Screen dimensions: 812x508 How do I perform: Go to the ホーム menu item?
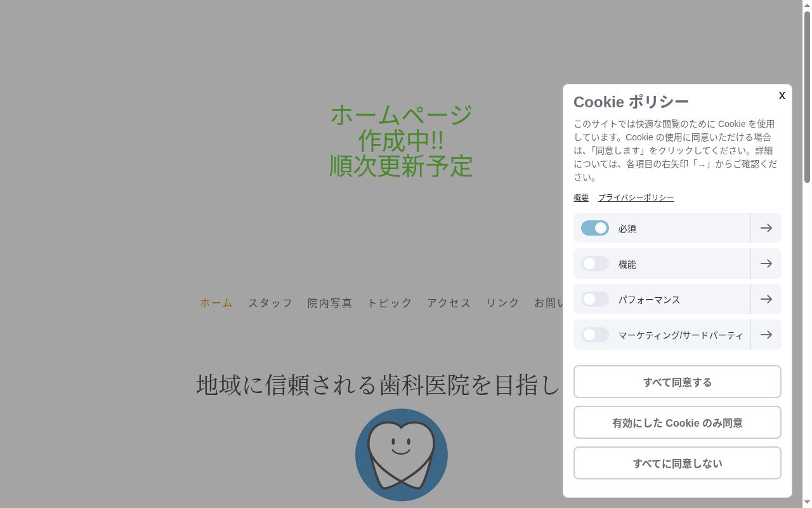tap(216, 303)
